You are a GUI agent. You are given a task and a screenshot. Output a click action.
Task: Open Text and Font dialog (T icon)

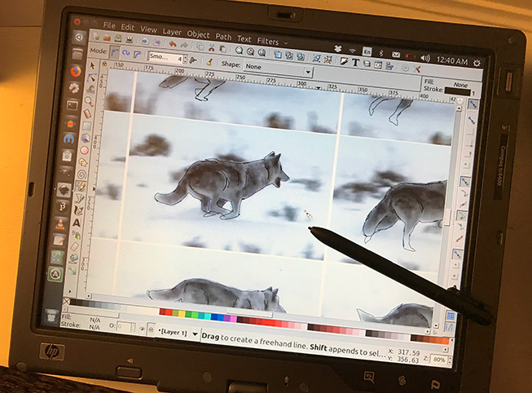(x=355, y=62)
